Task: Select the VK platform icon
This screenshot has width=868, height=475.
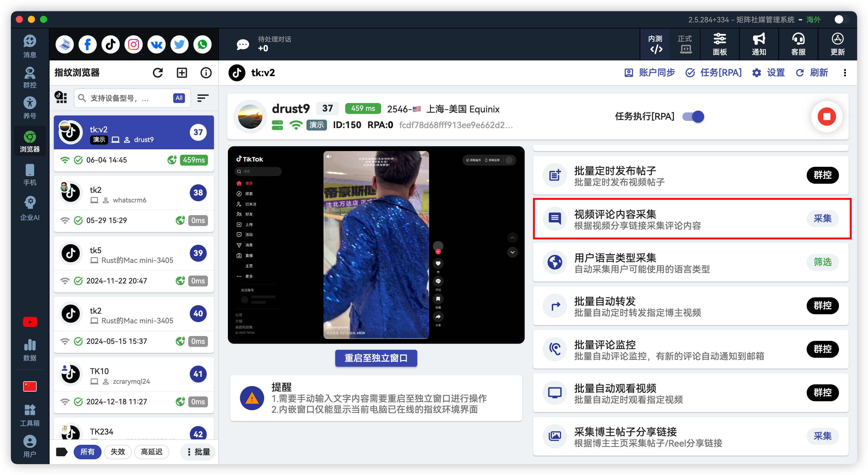Action: [156, 44]
